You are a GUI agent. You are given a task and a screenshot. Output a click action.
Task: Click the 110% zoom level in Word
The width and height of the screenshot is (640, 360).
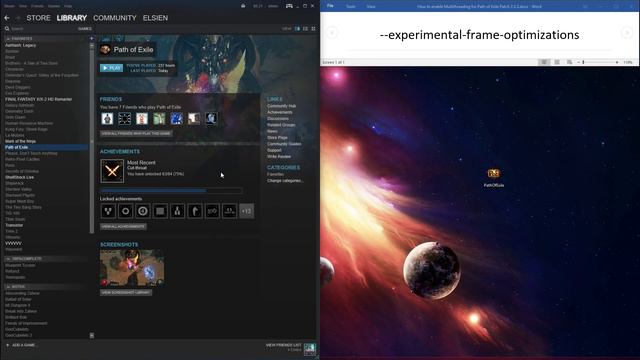click(x=628, y=62)
